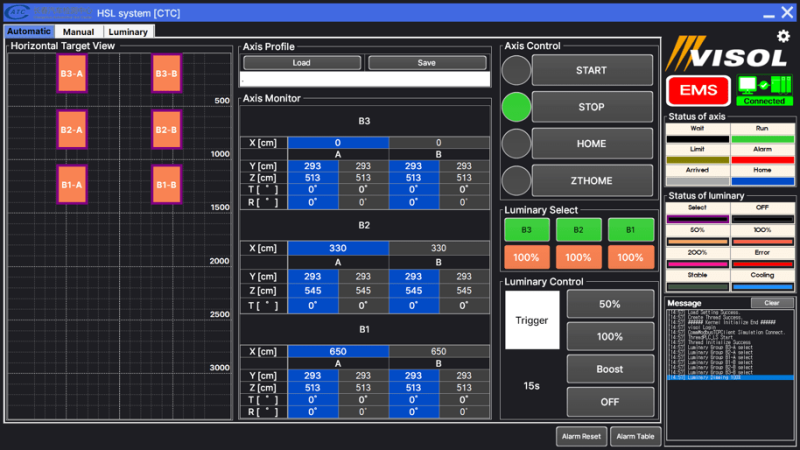Click the blue B1 X value 650
This screenshot has height=450, width=800.
coord(338,352)
